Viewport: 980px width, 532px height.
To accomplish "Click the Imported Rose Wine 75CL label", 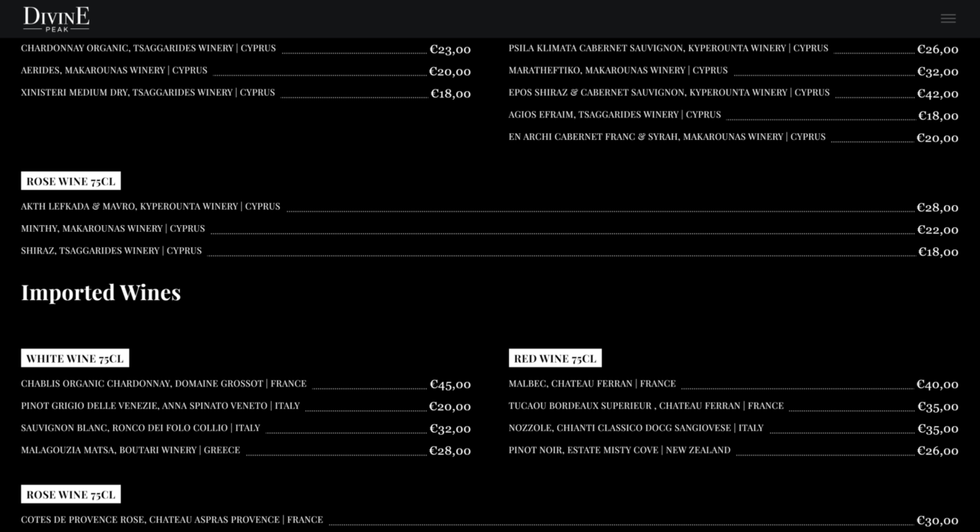I will click(70, 494).
